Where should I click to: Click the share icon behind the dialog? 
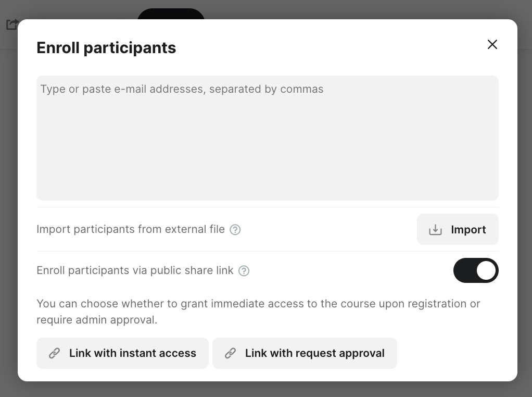pyautogui.click(x=12, y=24)
